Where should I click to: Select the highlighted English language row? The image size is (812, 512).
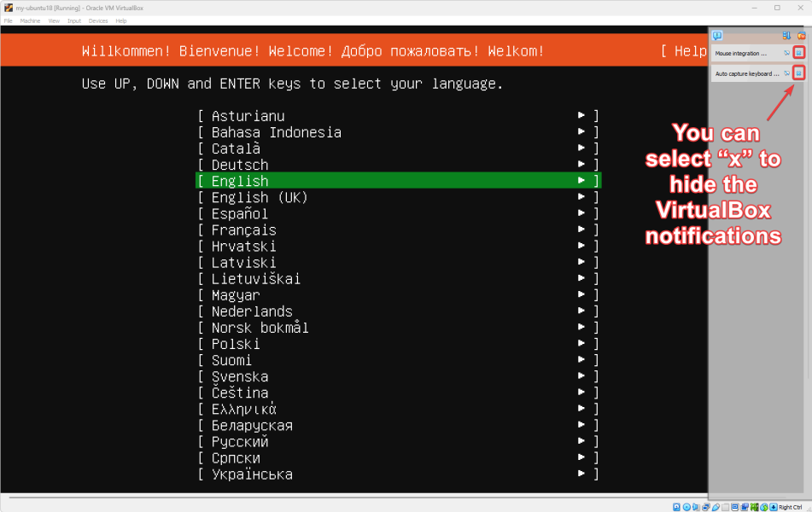398,181
